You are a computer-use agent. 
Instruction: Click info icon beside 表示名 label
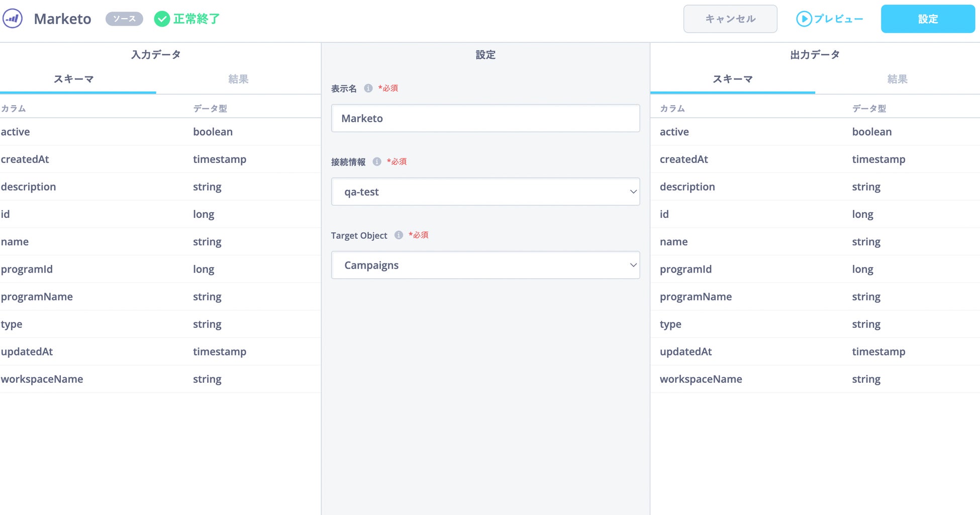pos(368,89)
